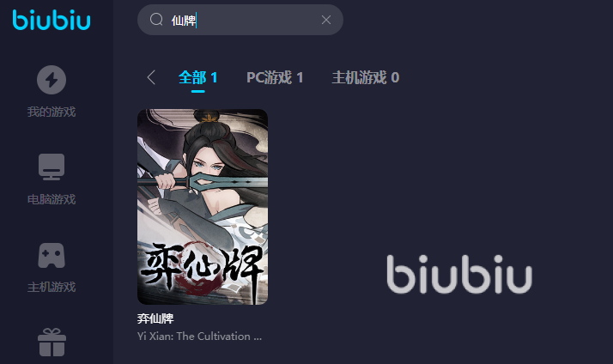The height and width of the screenshot is (364, 613).
Task: Switch to the PC游戏 1 tab
Action: (275, 77)
